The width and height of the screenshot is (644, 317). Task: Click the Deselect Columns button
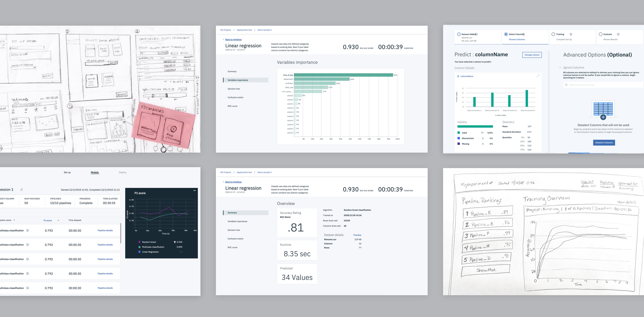tap(604, 143)
